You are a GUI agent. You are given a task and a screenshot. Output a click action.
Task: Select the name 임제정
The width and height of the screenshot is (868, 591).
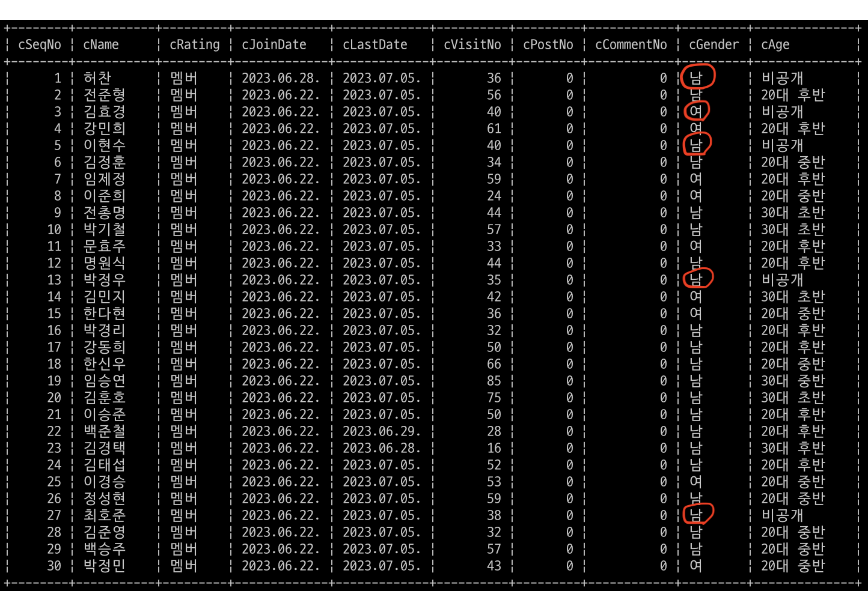coord(105,179)
